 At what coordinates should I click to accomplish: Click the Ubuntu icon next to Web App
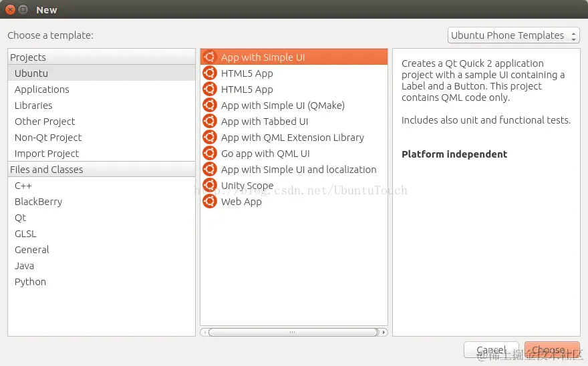tap(210, 202)
